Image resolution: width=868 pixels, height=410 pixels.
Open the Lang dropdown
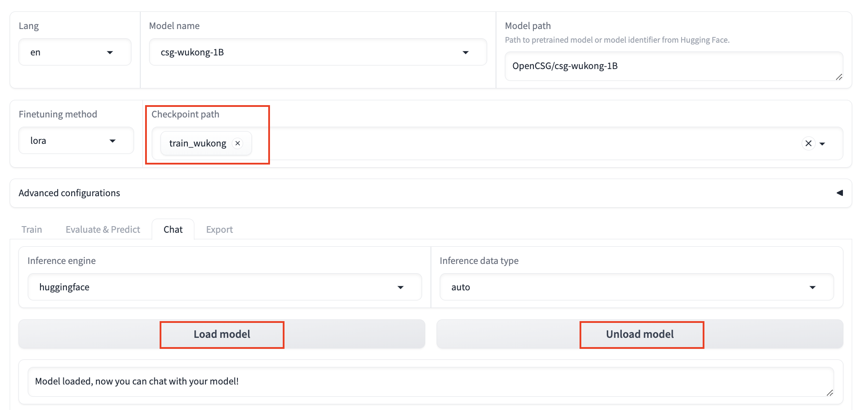click(x=75, y=52)
